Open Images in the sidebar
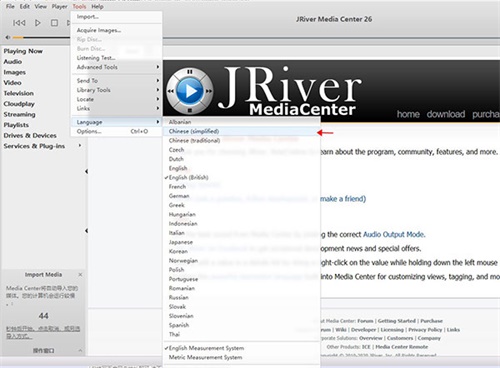This screenshot has width=500, height=368. pyautogui.click(x=14, y=72)
